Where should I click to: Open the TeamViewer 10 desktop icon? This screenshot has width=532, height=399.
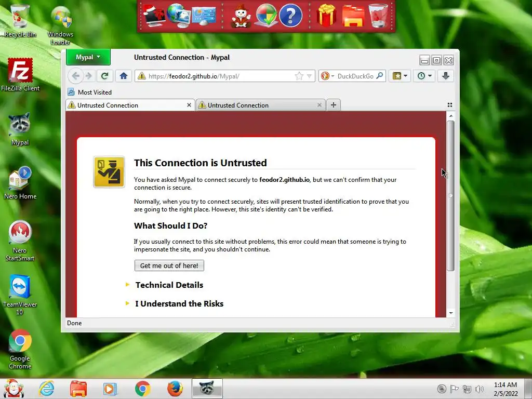click(x=20, y=295)
